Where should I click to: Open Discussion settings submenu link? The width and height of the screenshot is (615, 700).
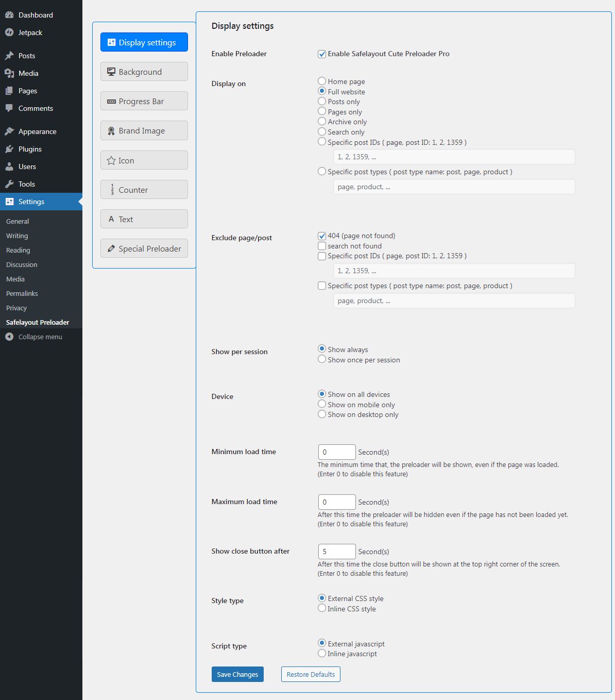click(22, 264)
